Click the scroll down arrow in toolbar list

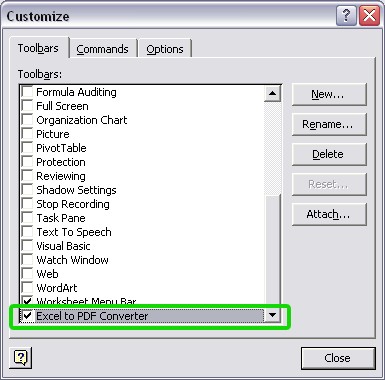click(x=272, y=315)
